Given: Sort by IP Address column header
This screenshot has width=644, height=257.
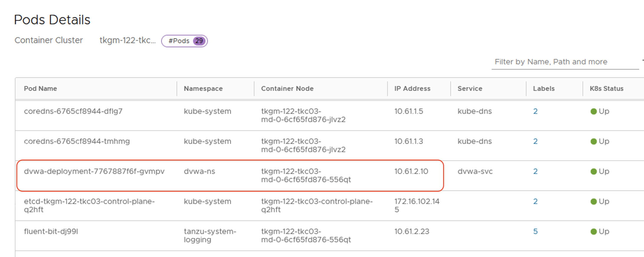Looking at the screenshot, I should [412, 89].
